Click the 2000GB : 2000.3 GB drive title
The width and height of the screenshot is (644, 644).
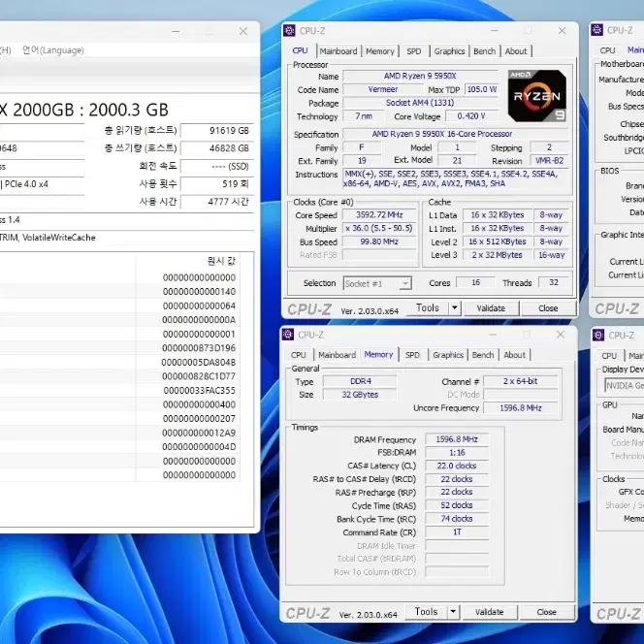pyautogui.click(x=90, y=110)
